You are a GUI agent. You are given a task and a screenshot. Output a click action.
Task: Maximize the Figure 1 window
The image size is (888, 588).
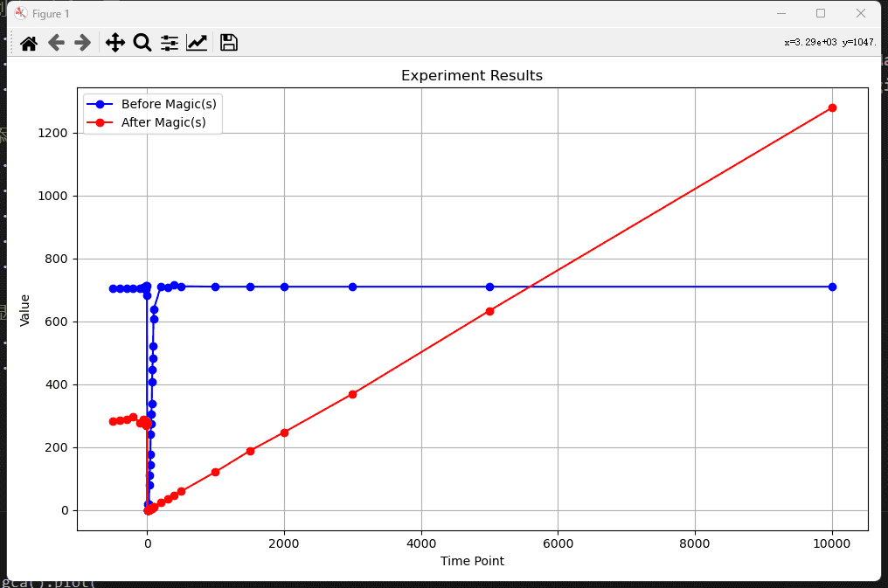click(x=821, y=13)
